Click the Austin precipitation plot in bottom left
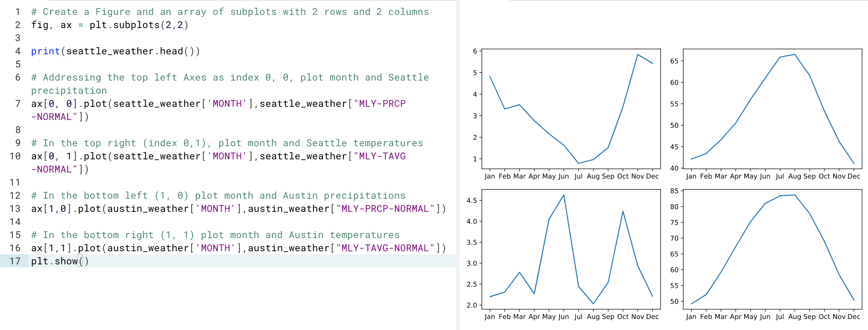The width and height of the screenshot is (868, 330). (571, 249)
